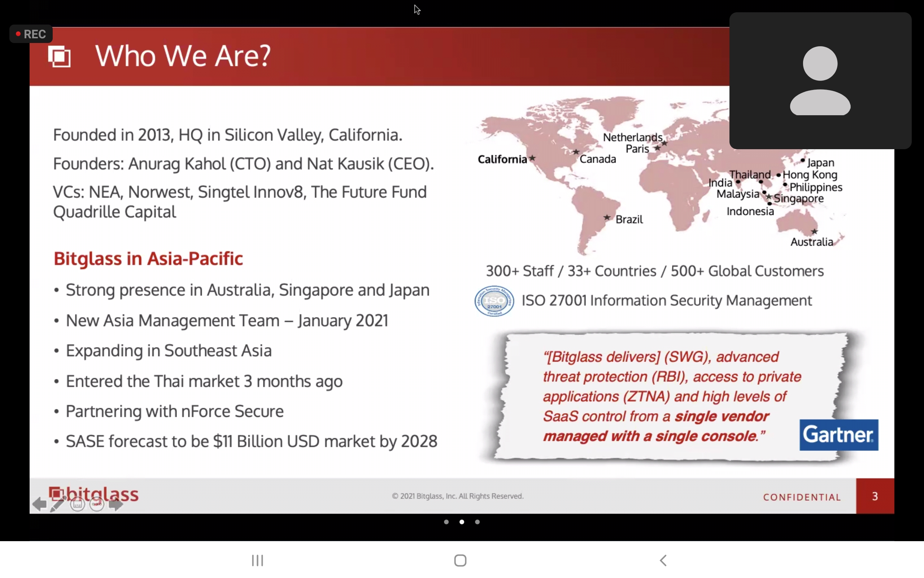The height and width of the screenshot is (578, 924).
Task: Click the bitglass footer logo
Action: click(93, 494)
